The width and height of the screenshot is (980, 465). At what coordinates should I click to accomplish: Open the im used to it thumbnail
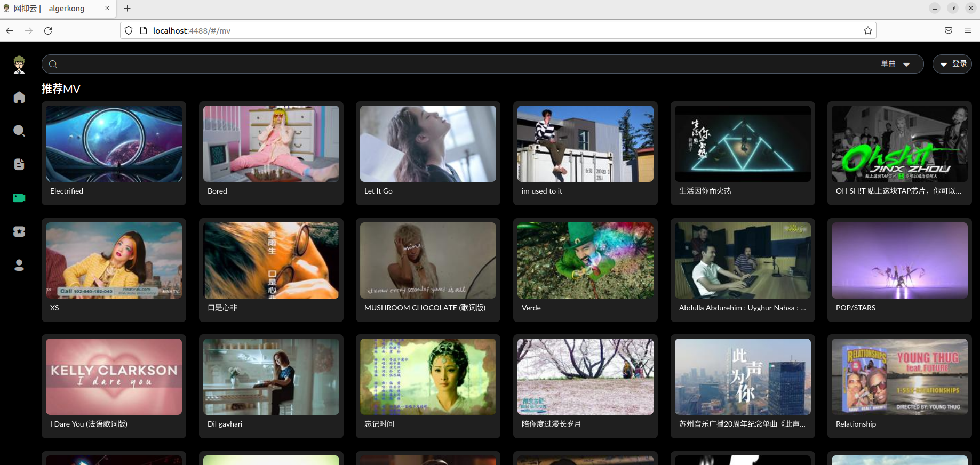tap(585, 143)
